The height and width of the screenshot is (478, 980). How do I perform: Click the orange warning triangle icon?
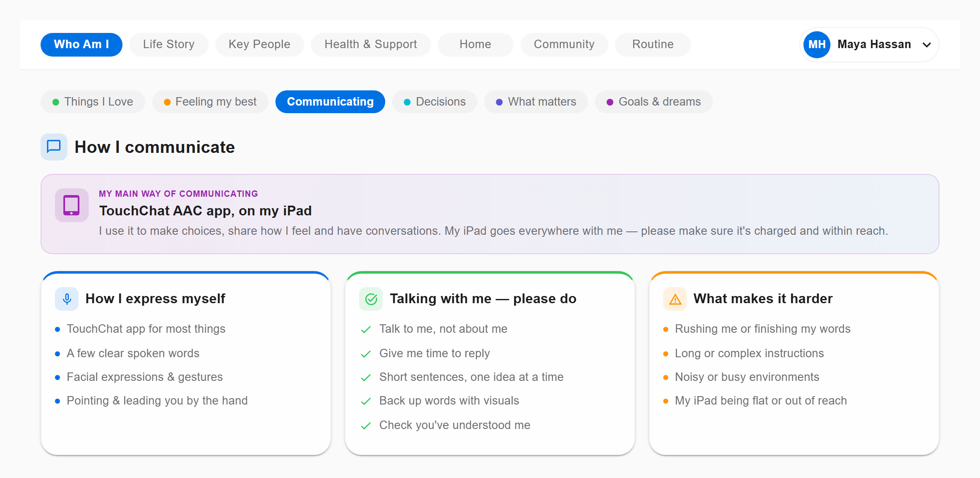pos(675,299)
